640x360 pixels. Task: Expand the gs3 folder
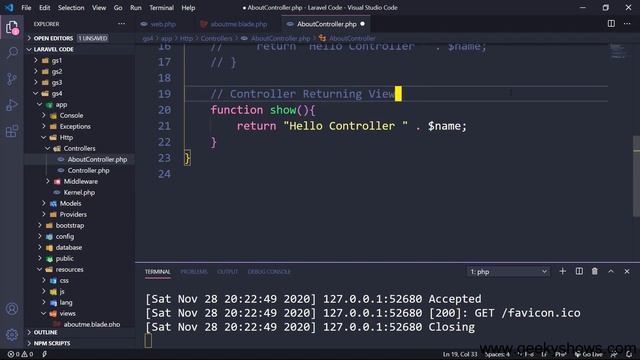coord(80,82)
